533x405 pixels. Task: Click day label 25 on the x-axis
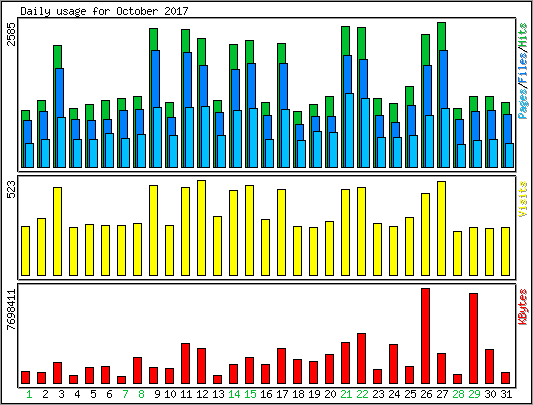click(410, 394)
